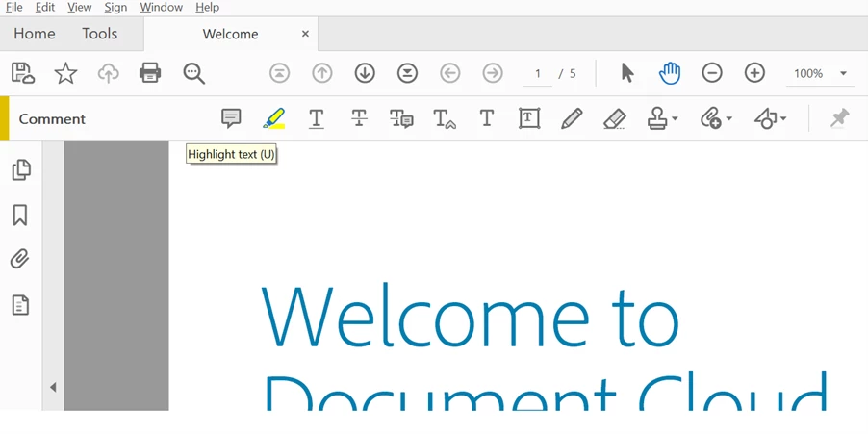Select the Add text box tool
The width and height of the screenshot is (868, 434).
[529, 118]
